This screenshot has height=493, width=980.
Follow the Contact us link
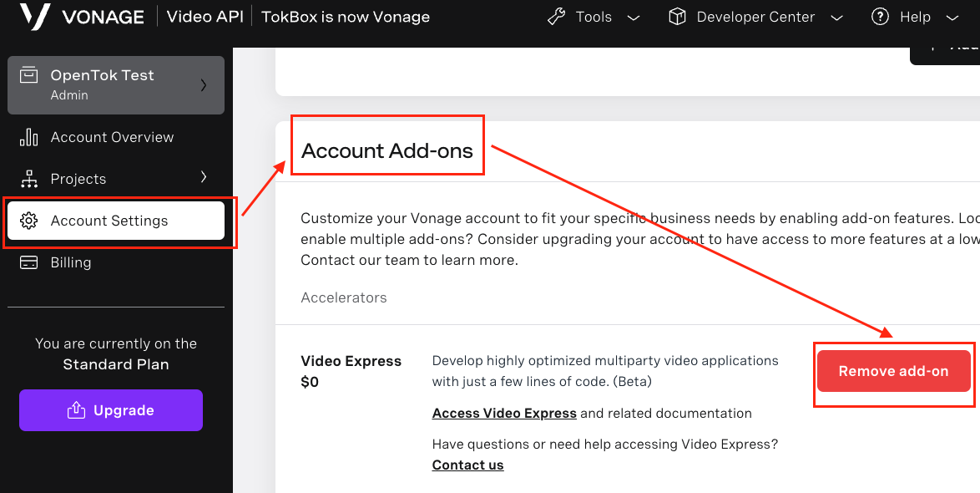(x=467, y=465)
